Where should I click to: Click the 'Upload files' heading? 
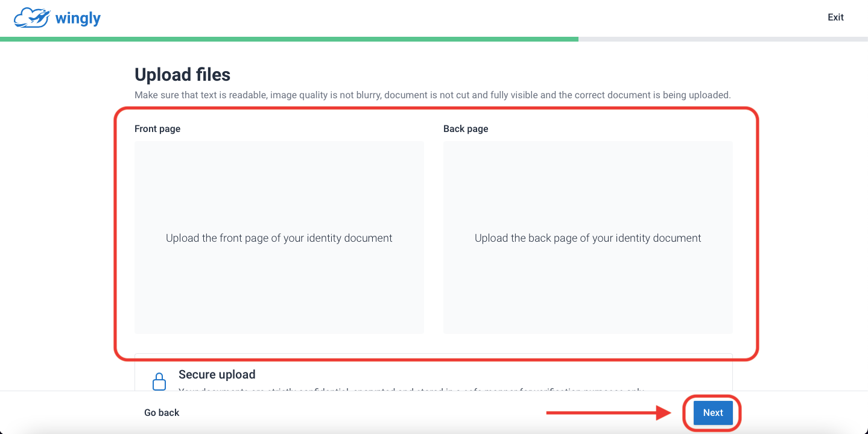[x=183, y=75]
